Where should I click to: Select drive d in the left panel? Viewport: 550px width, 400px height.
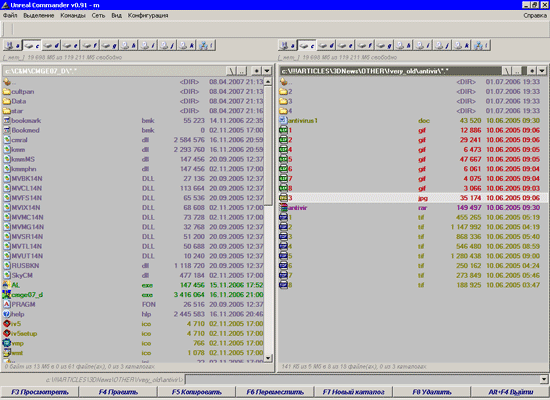51,45
